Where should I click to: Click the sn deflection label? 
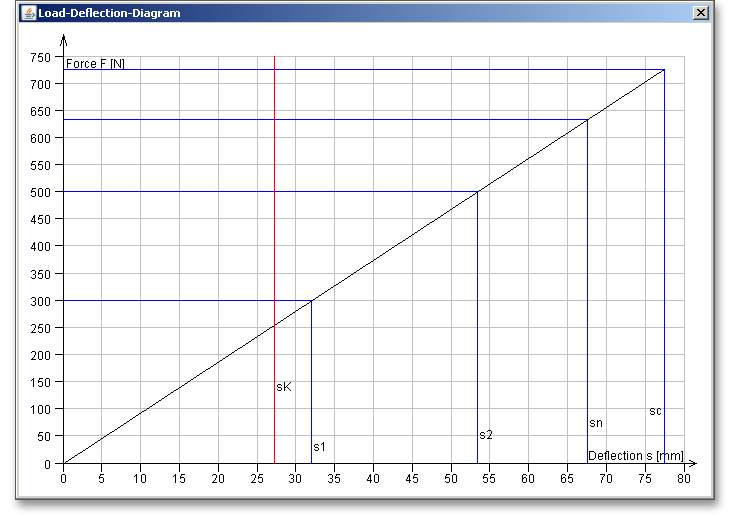click(596, 423)
